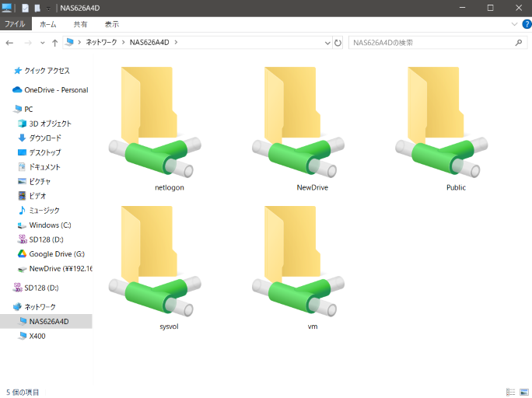Select SD128 (D:) above ネットワーク

coord(41,288)
